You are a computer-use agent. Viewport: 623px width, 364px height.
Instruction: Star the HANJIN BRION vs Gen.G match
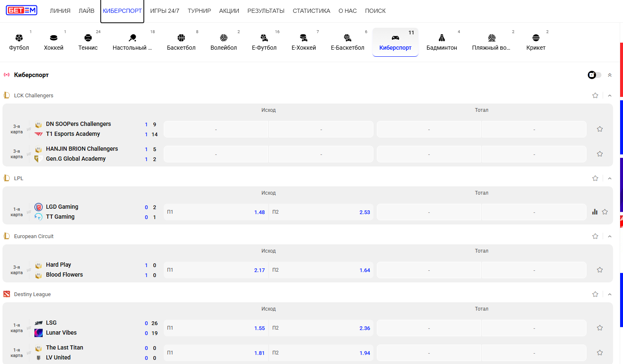tap(600, 154)
